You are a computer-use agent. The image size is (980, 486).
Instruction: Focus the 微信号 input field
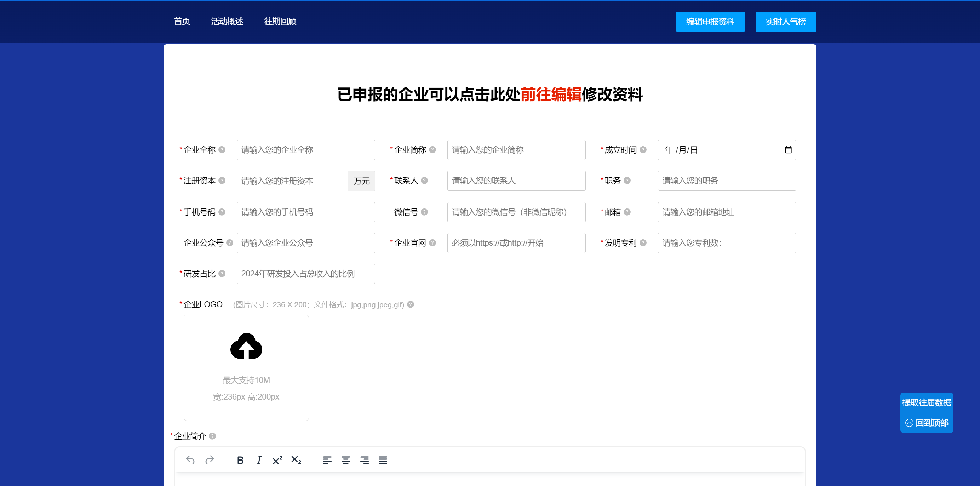[516, 212]
